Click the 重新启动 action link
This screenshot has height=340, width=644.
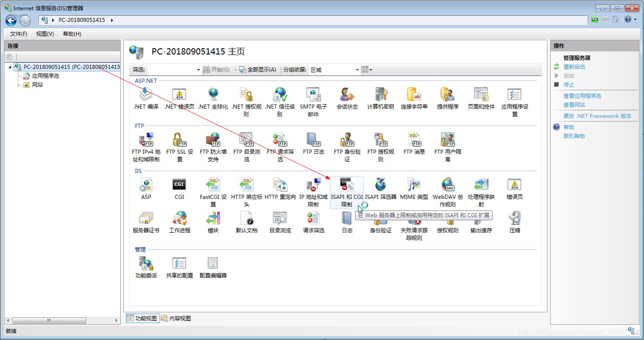click(x=574, y=67)
